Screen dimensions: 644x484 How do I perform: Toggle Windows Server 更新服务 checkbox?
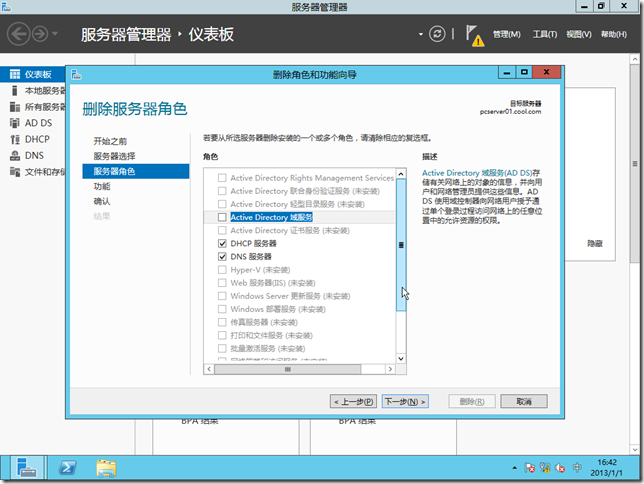222,296
